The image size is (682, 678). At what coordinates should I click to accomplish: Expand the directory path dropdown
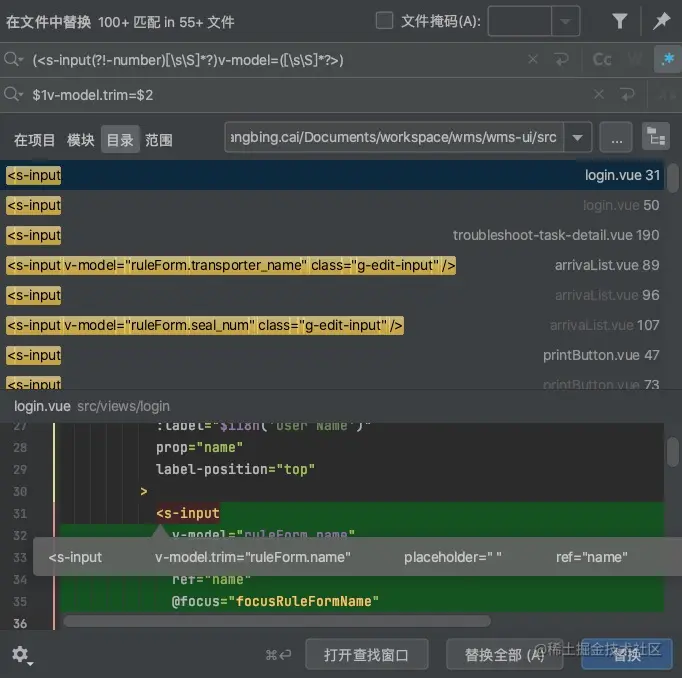[578, 138]
